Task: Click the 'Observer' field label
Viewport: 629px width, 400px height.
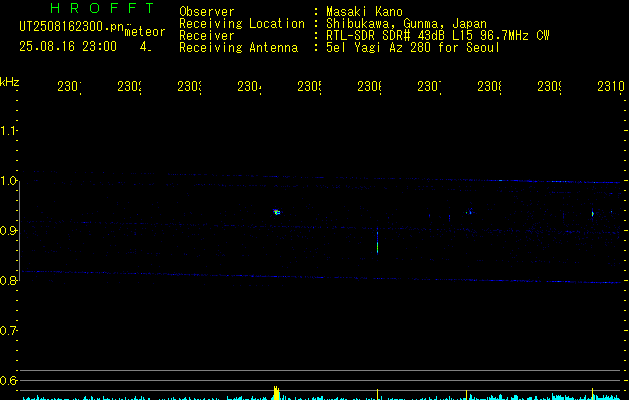Action: click(207, 11)
